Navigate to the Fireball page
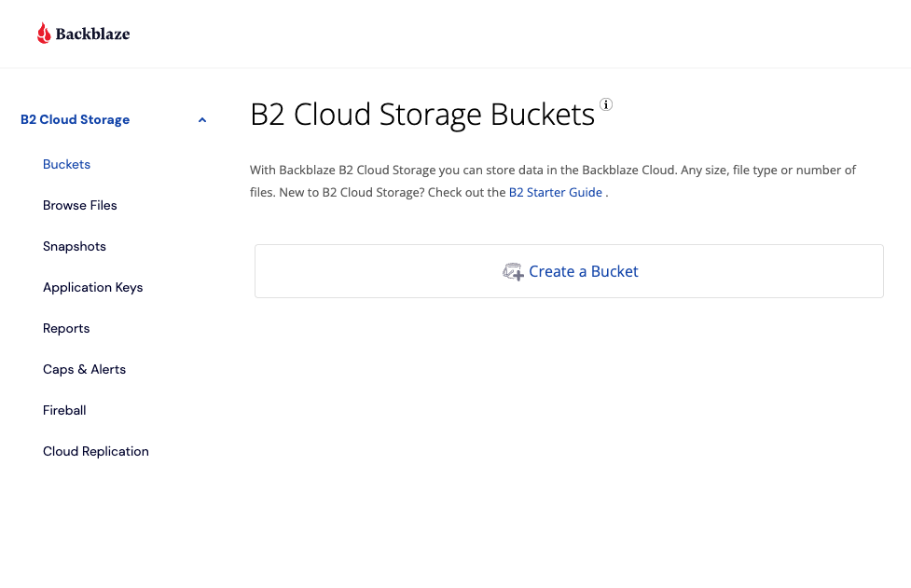911x588 pixels. pyautogui.click(x=64, y=410)
